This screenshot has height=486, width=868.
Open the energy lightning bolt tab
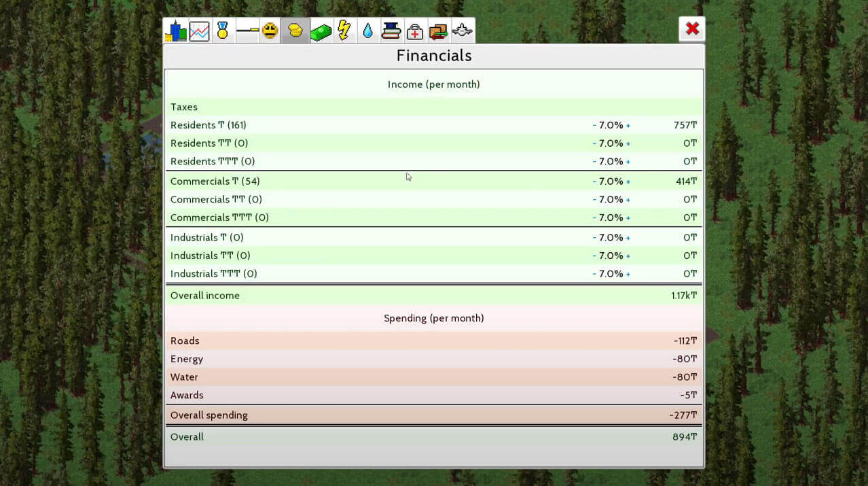[344, 31]
